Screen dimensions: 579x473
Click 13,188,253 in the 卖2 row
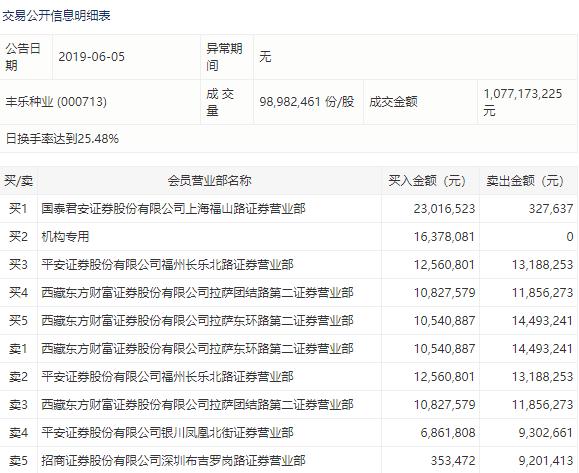point(542,377)
